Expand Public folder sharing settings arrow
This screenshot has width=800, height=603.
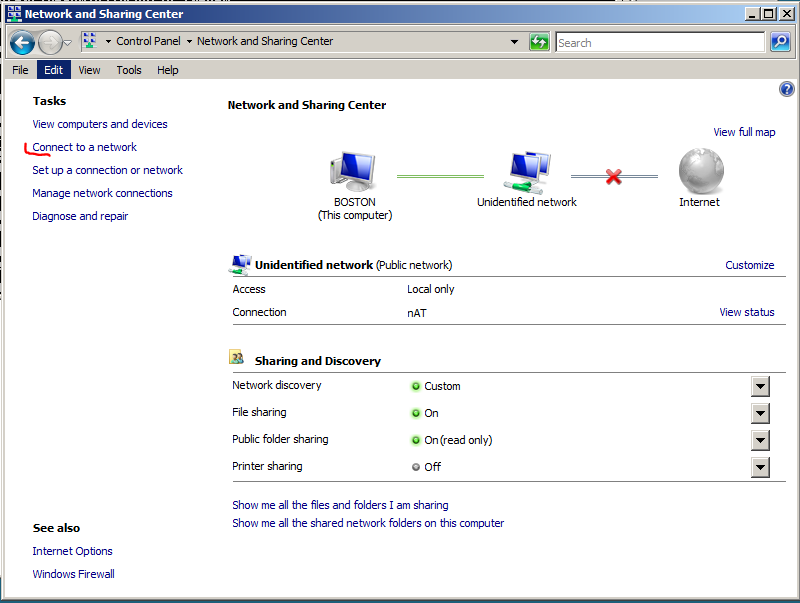[760, 440]
